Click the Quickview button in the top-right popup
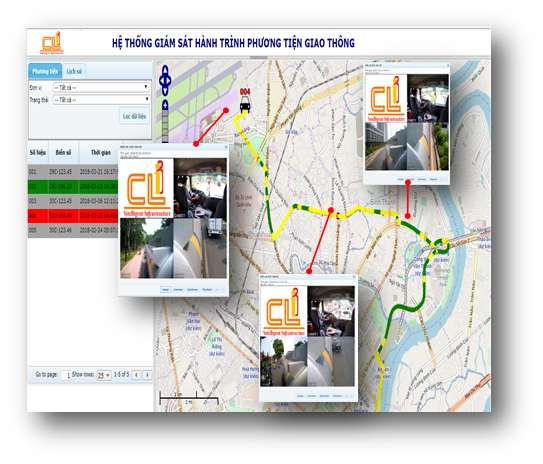The height and width of the screenshot is (464, 543). coord(422,179)
